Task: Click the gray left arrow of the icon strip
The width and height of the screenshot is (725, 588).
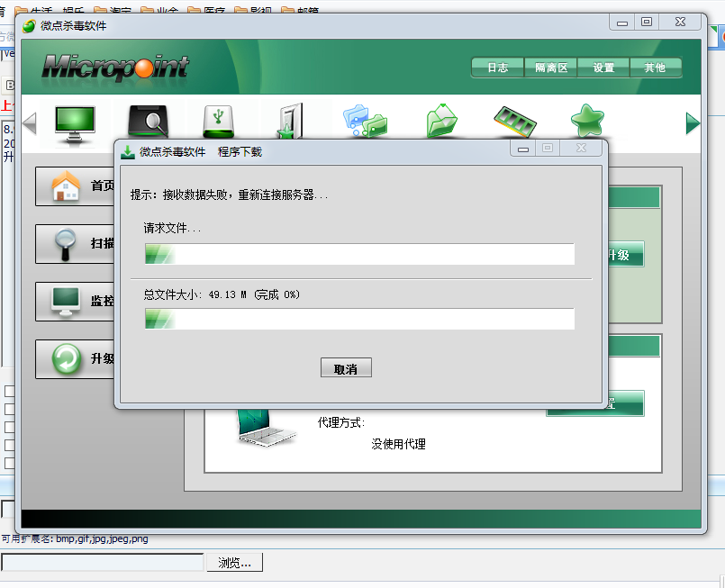Action: (30, 123)
